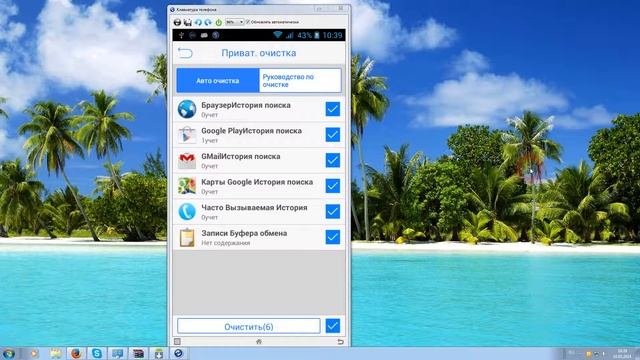
Task: Toggle the select-all checkbox beside Очистить
Action: point(333,326)
